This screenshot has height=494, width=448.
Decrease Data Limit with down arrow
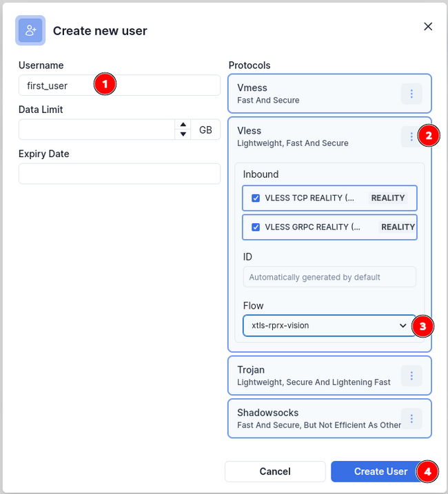tap(183, 134)
